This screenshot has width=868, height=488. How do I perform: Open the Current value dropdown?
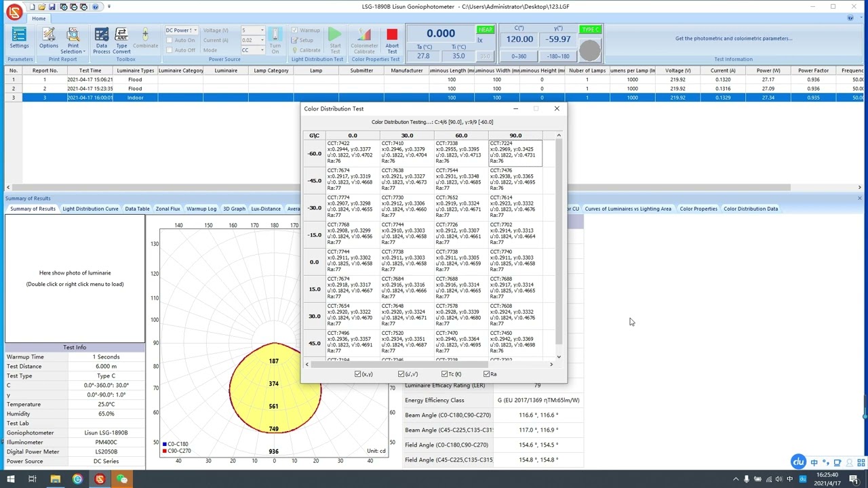point(262,41)
